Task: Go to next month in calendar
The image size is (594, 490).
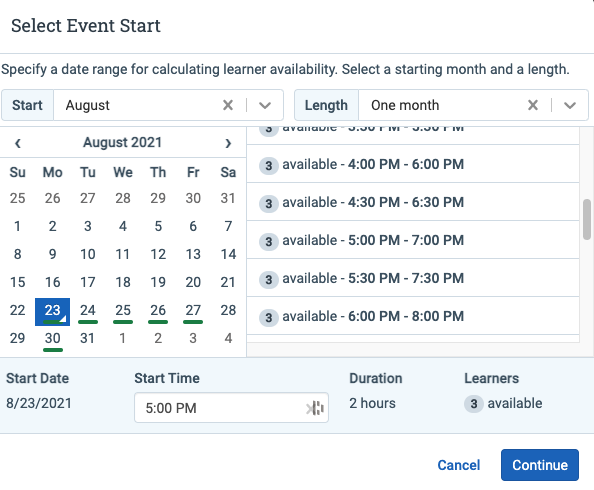Action: [x=228, y=143]
